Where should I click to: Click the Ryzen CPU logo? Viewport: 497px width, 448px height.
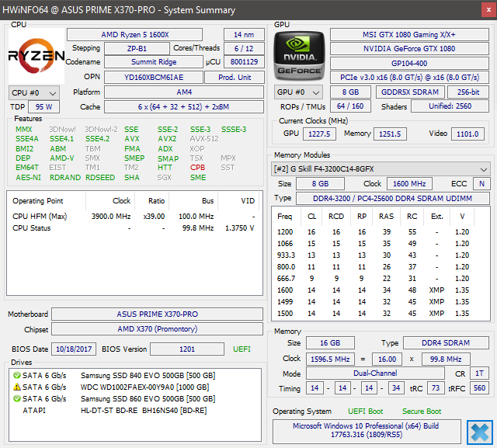click(36, 56)
